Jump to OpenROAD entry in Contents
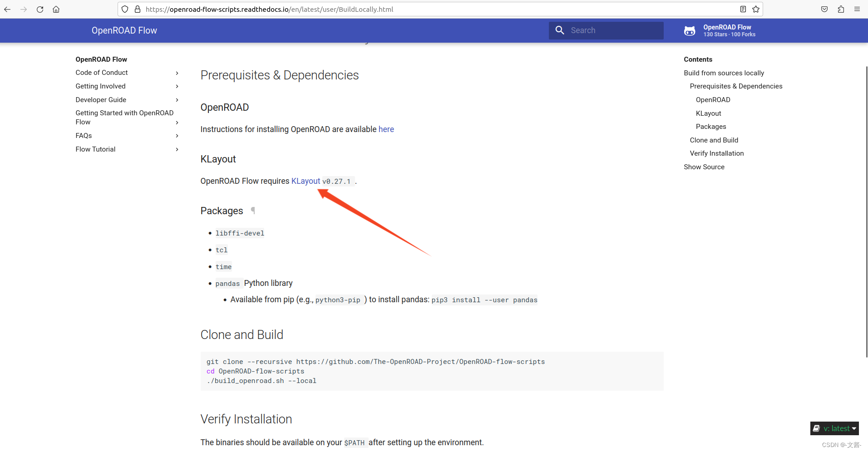The image size is (868, 452). coord(713,100)
